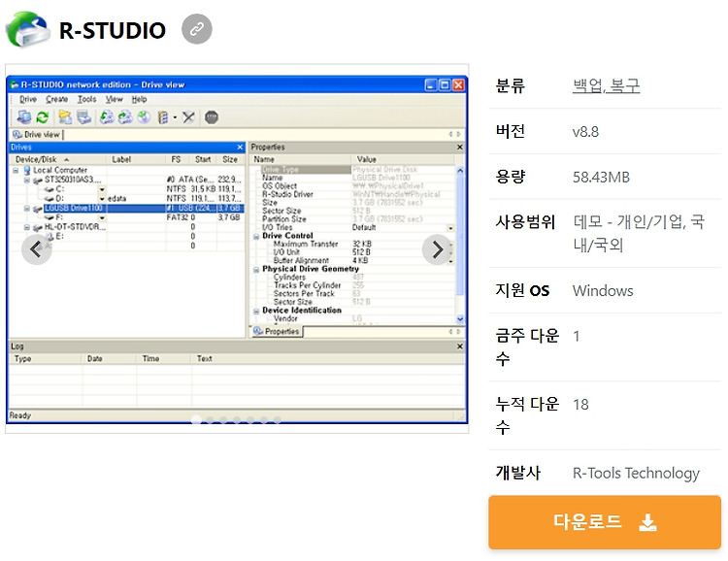Select the first carousel indicator dot
The height and width of the screenshot is (561, 728).
coord(196,420)
